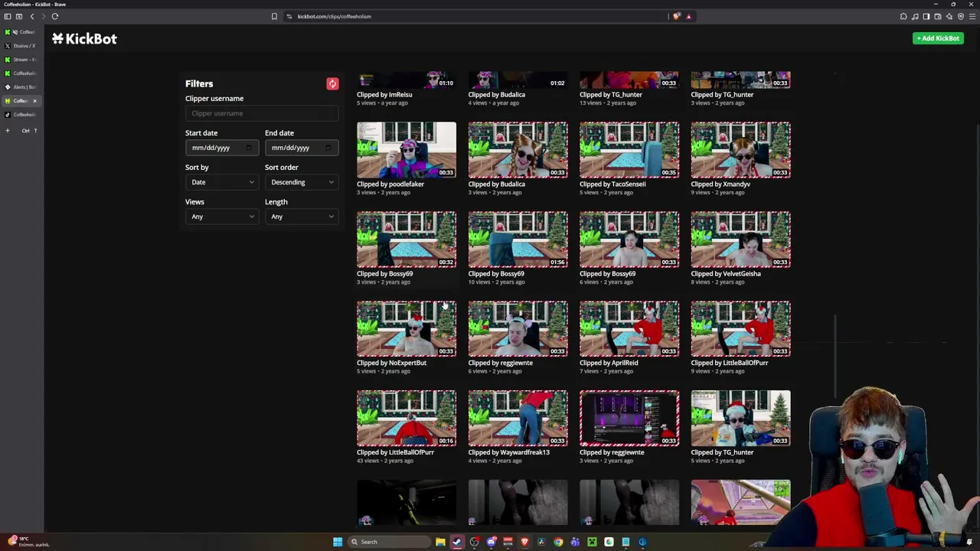Click "Clipped by TG_hunter" with 13 views

coord(611,95)
